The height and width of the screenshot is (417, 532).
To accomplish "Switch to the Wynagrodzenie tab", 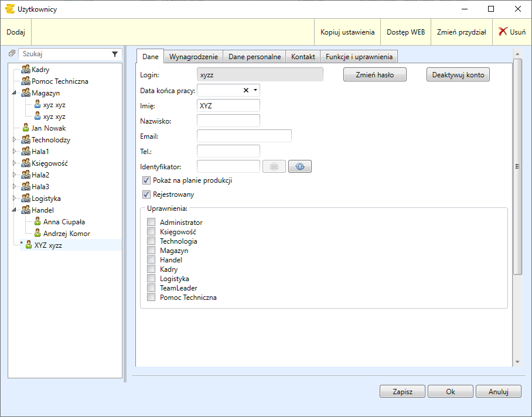I will point(193,57).
